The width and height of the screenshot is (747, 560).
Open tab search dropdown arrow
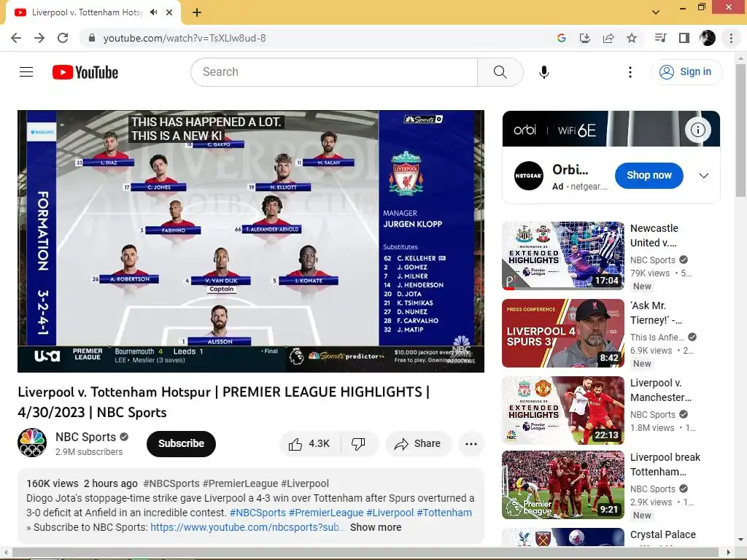[x=656, y=12]
